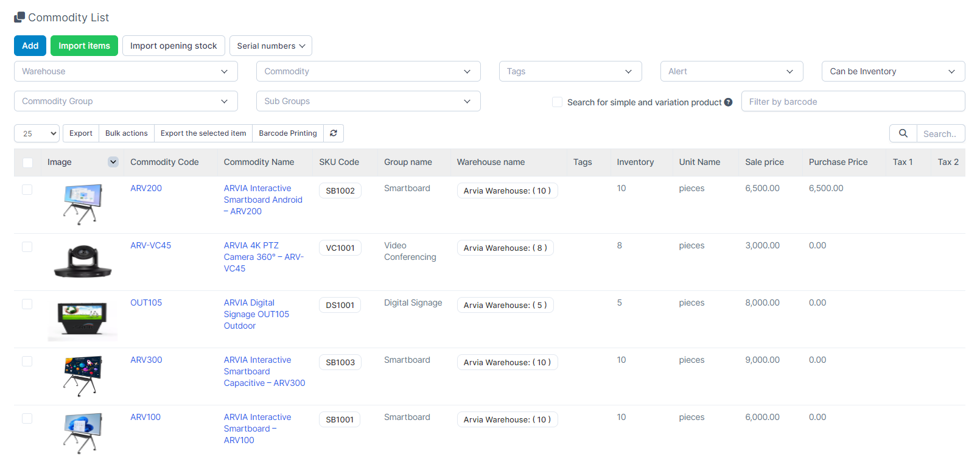The image size is (980, 462).
Task: Click the SB1001 SKU code badge
Action: pos(340,419)
